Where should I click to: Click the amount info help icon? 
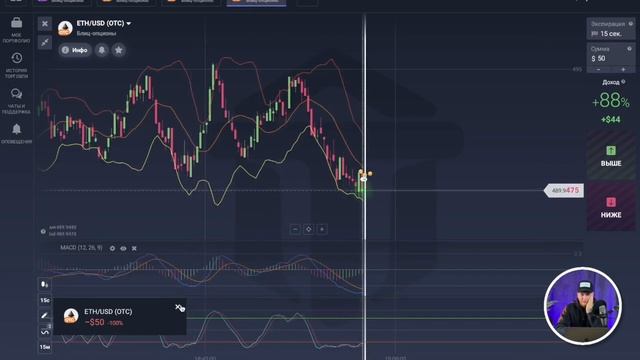point(629,49)
